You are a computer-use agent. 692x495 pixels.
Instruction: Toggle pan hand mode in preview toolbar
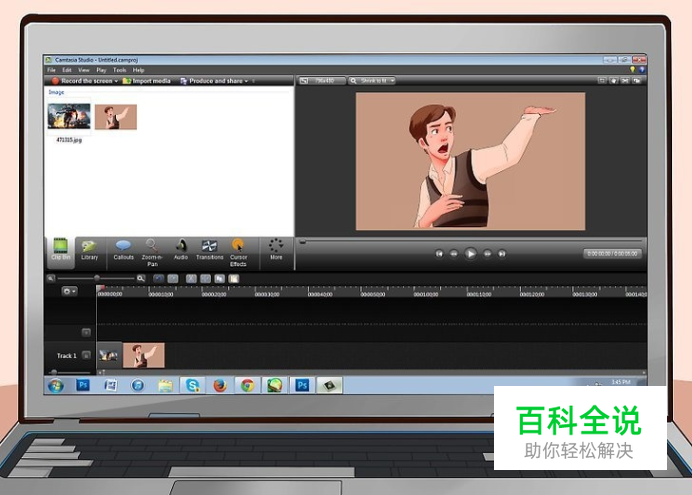pos(614,81)
